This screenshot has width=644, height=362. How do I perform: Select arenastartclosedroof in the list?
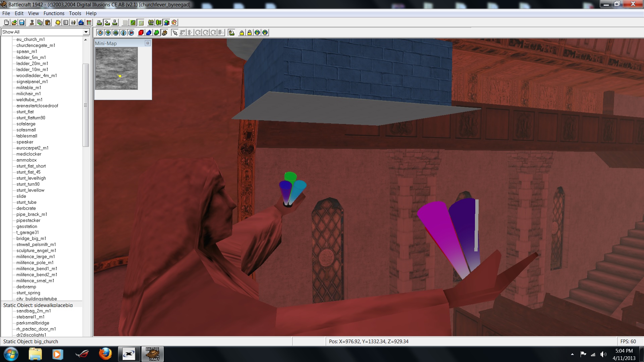[37, 106]
